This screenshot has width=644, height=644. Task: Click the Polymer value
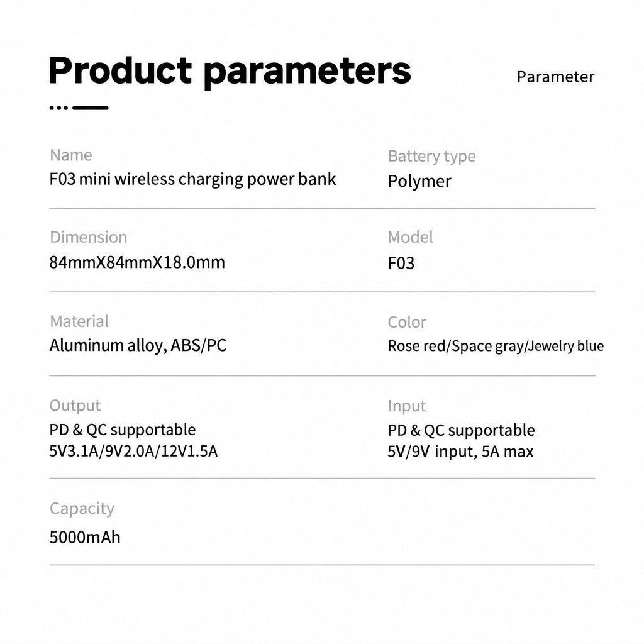[x=419, y=182]
